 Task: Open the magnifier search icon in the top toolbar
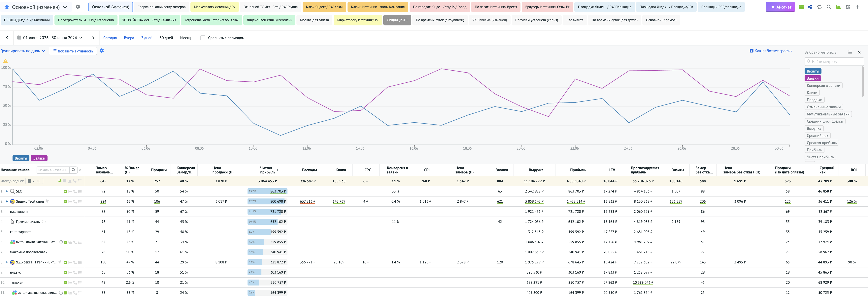tap(829, 7)
